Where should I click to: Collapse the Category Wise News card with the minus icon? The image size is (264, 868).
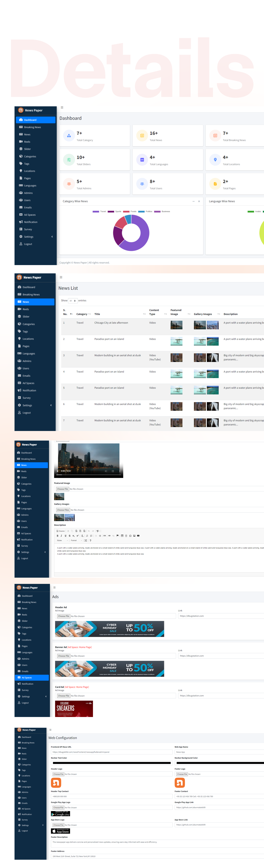pyautogui.click(x=193, y=201)
